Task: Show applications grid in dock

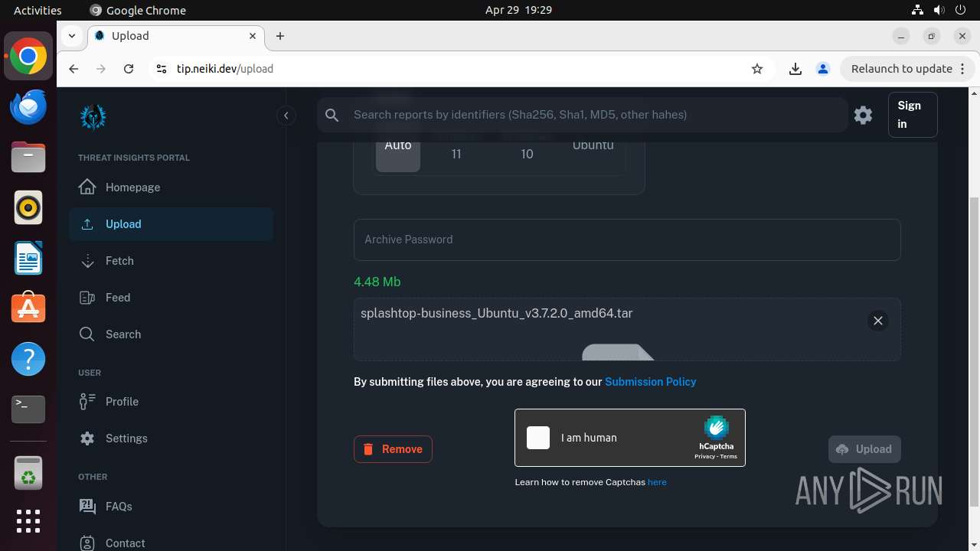Action: pyautogui.click(x=28, y=521)
